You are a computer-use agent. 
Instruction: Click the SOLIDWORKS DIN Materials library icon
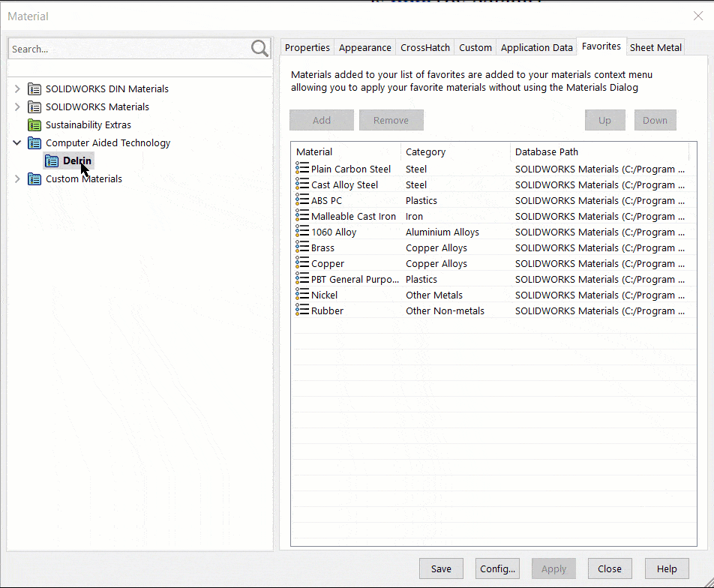(x=34, y=88)
